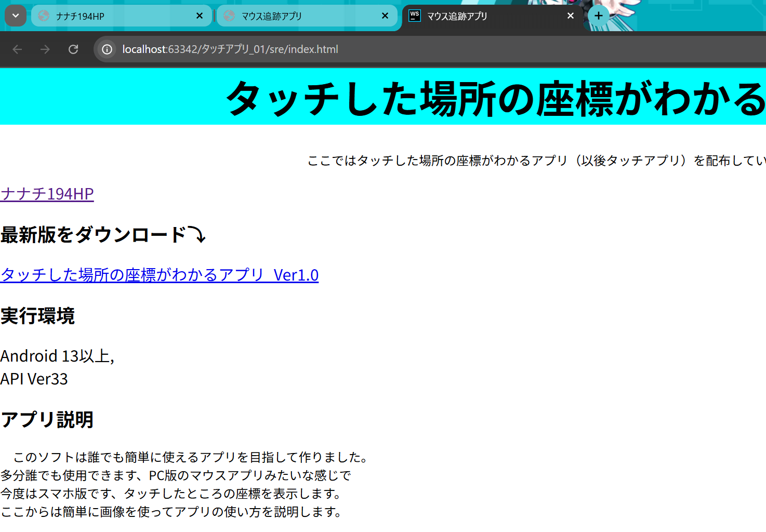Go forward using the browser forward arrow
766x532 pixels.
[45, 49]
